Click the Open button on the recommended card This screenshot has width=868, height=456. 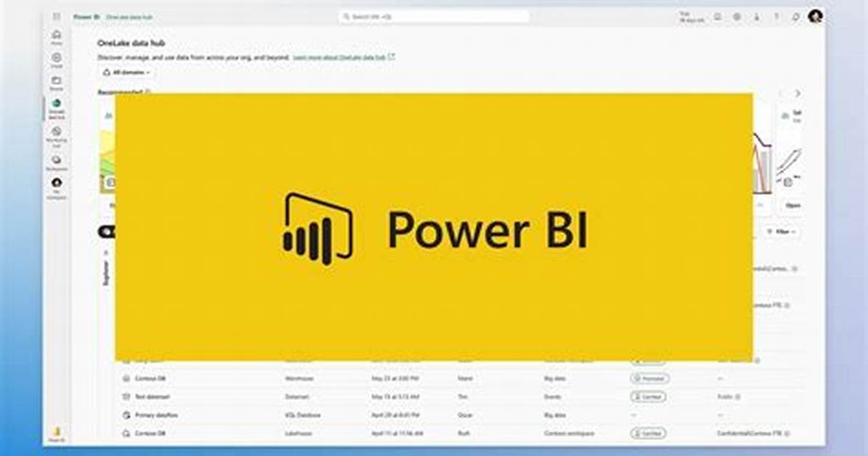point(793,205)
